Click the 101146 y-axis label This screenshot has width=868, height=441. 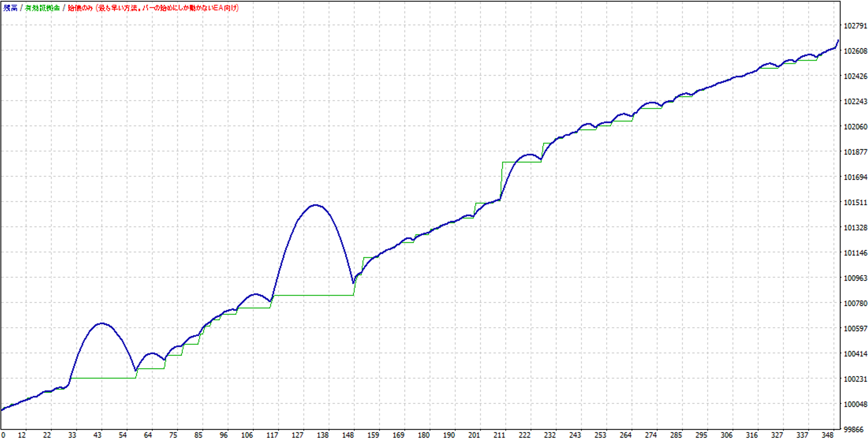point(855,253)
